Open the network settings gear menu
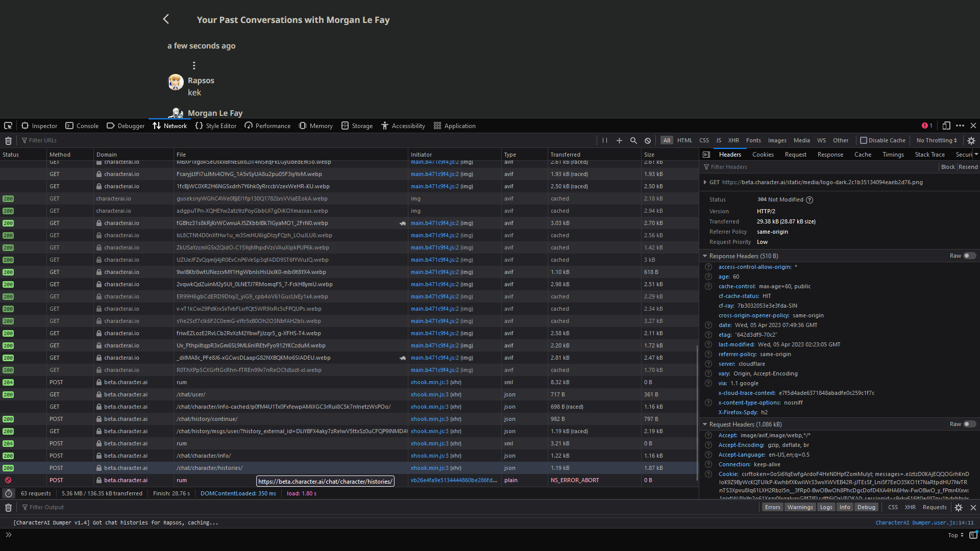 (x=971, y=140)
